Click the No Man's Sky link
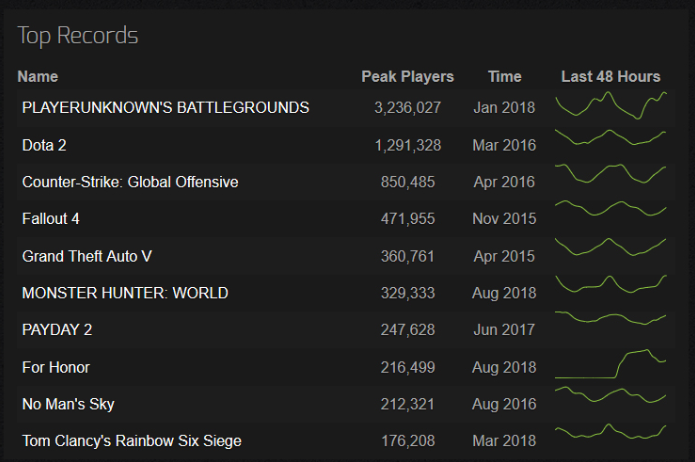 [x=68, y=404]
